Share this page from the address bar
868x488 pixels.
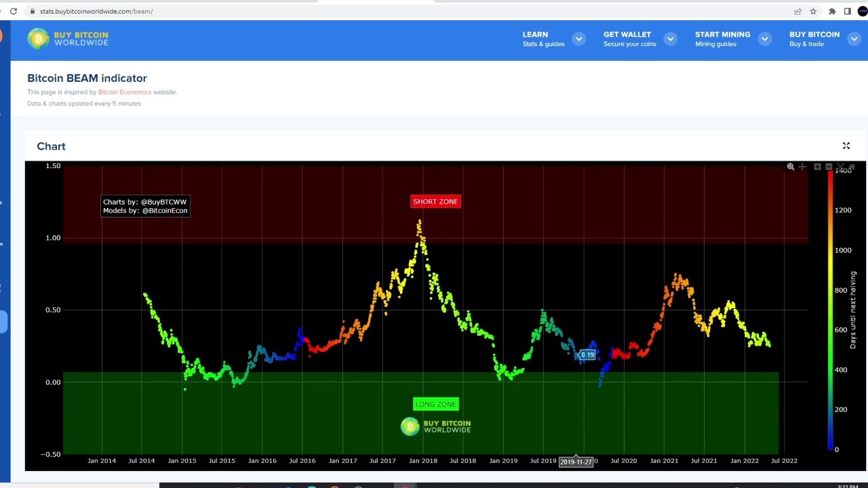798,11
